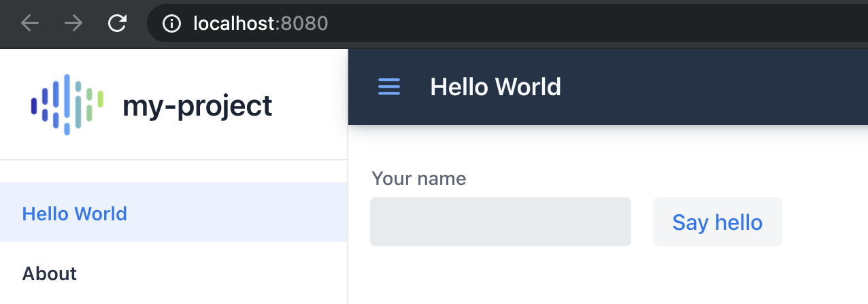This screenshot has width=868, height=304.
Task: Click the Your name field label
Action: [x=419, y=179]
